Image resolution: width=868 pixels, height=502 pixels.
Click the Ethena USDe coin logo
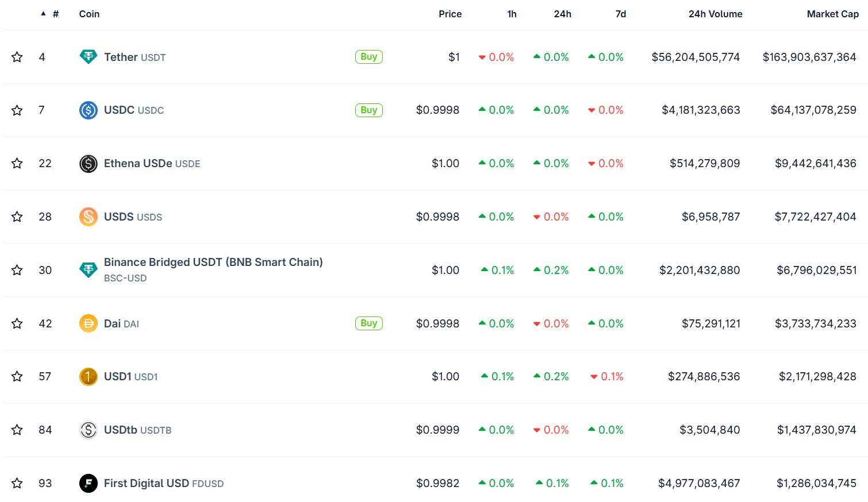[88, 163]
